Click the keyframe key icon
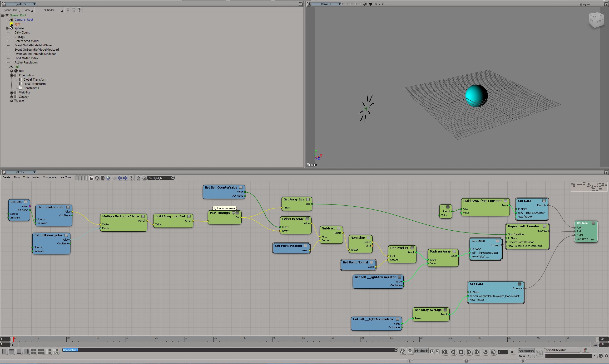Image resolution: width=609 pixels, height=364 pixels. tap(539, 353)
